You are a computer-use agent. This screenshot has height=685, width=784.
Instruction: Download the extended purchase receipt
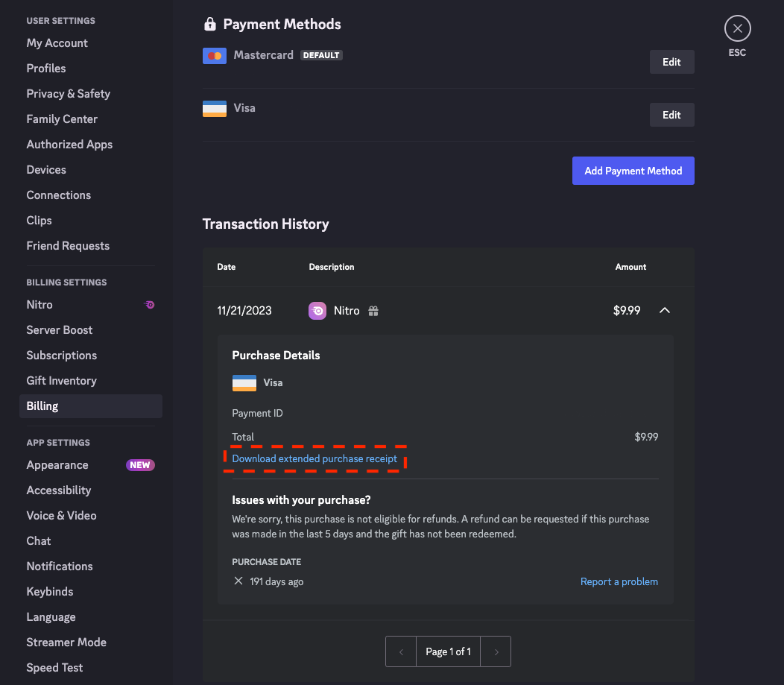point(314,458)
